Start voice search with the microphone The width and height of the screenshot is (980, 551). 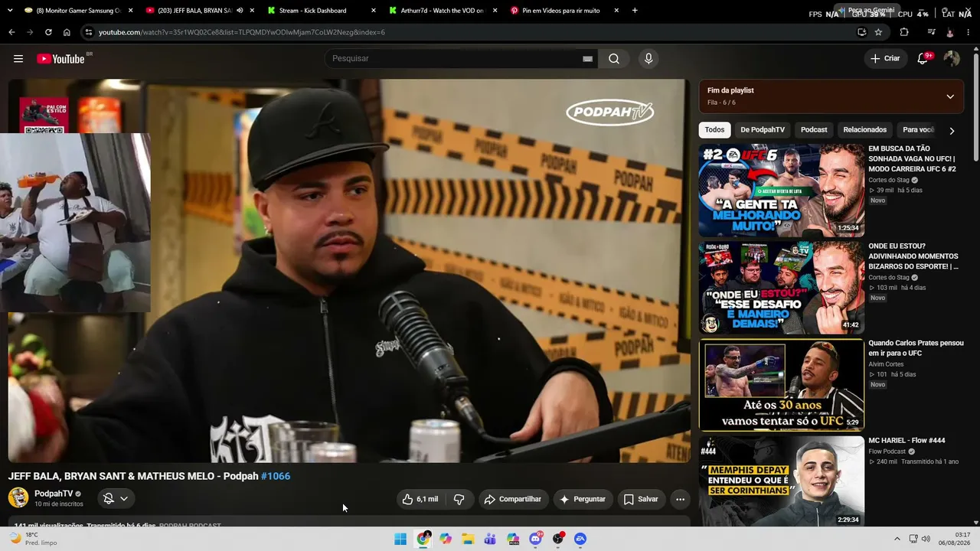[x=648, y=59]
